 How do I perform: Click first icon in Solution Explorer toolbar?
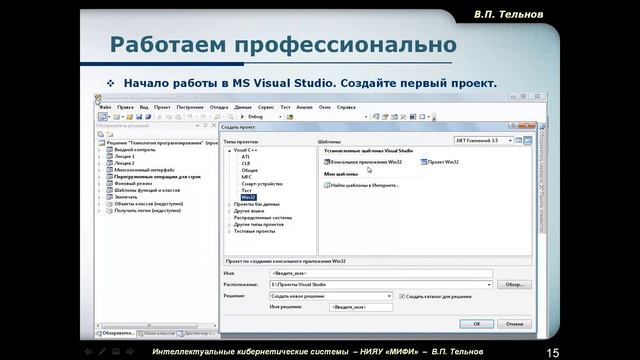(x=100, y=134)
